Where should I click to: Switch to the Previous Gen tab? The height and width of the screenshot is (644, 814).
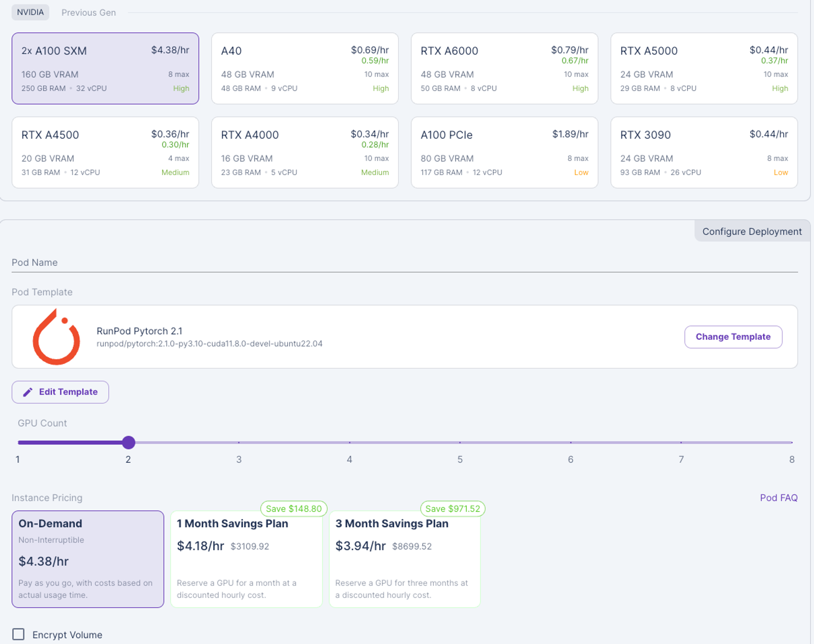pyautogui.click(x=88, y=13)
